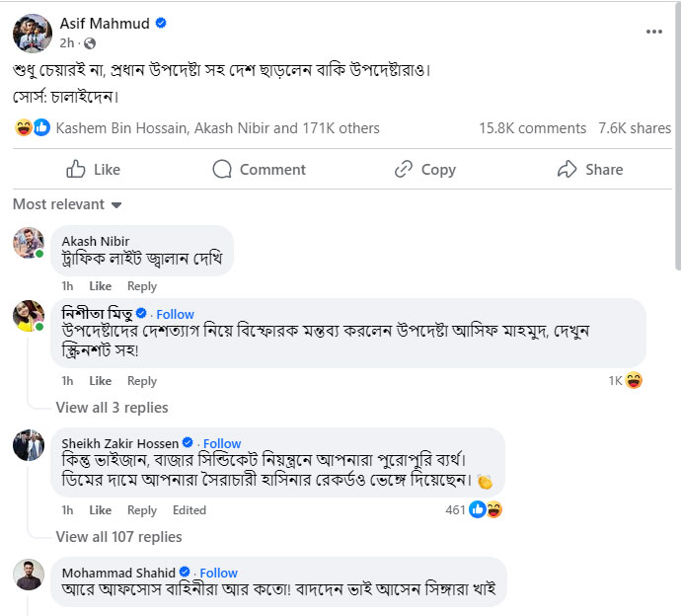This screenshot has height=616, width=681.
Task: Open the 15.8K comments list
Action: (x=532, y=128)
